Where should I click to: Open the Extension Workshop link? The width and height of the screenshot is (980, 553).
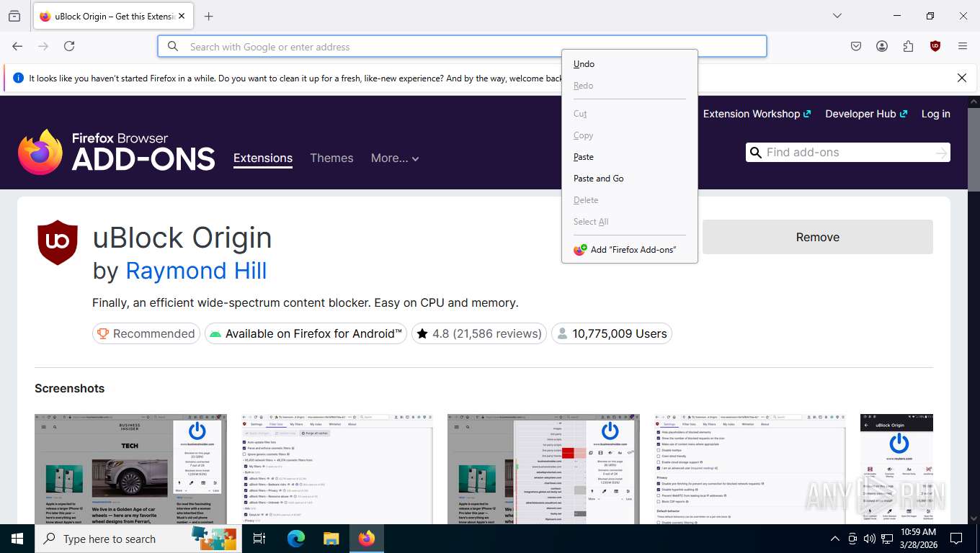coord(757,114)
